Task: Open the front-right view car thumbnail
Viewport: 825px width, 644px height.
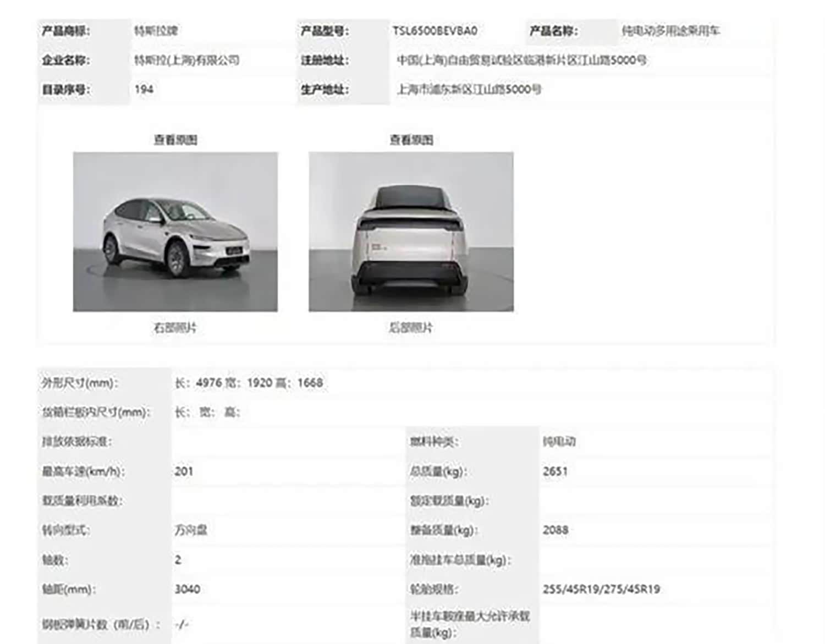Action: click(175, 232)
